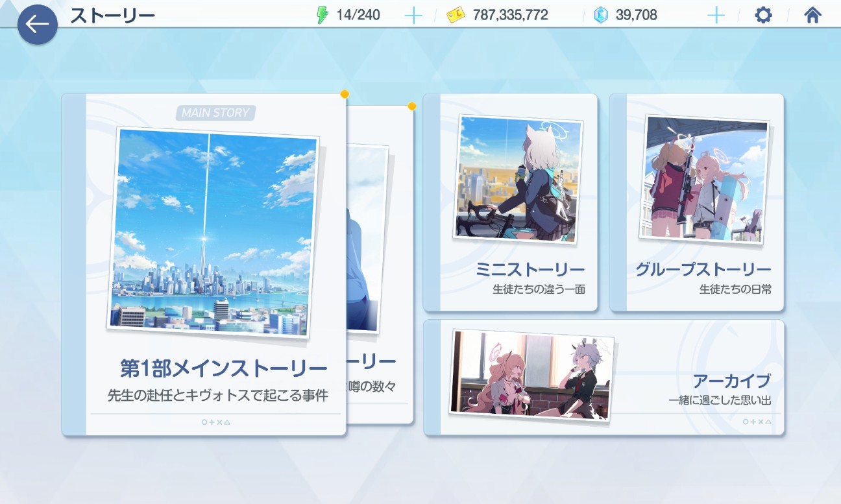Click the 一緒に過ごした思い出 subtitle
Screen dimensions: 841x504
click(720, 400)
